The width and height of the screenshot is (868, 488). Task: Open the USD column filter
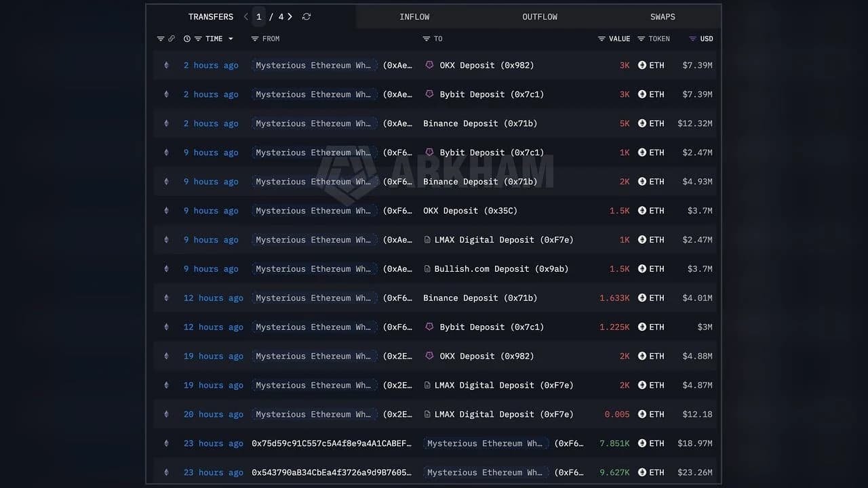pos(692,39)
